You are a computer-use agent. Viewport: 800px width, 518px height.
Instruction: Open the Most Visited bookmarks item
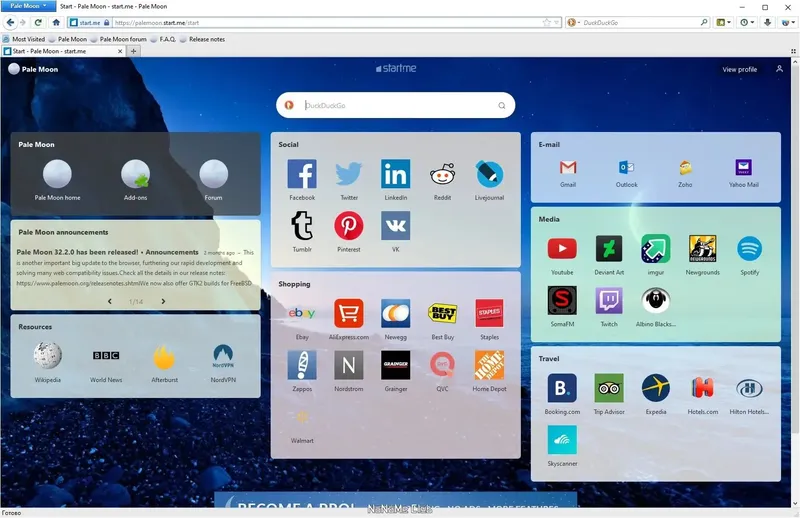tap(23, 39)
